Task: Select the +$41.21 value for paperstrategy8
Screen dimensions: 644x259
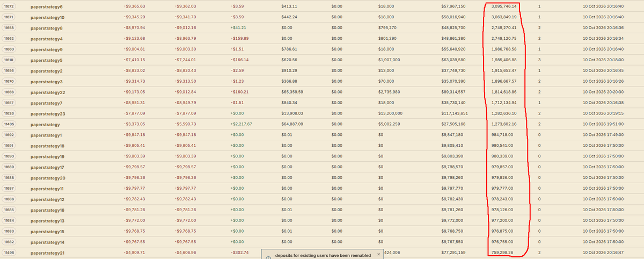Action: (x=238, y=27)
